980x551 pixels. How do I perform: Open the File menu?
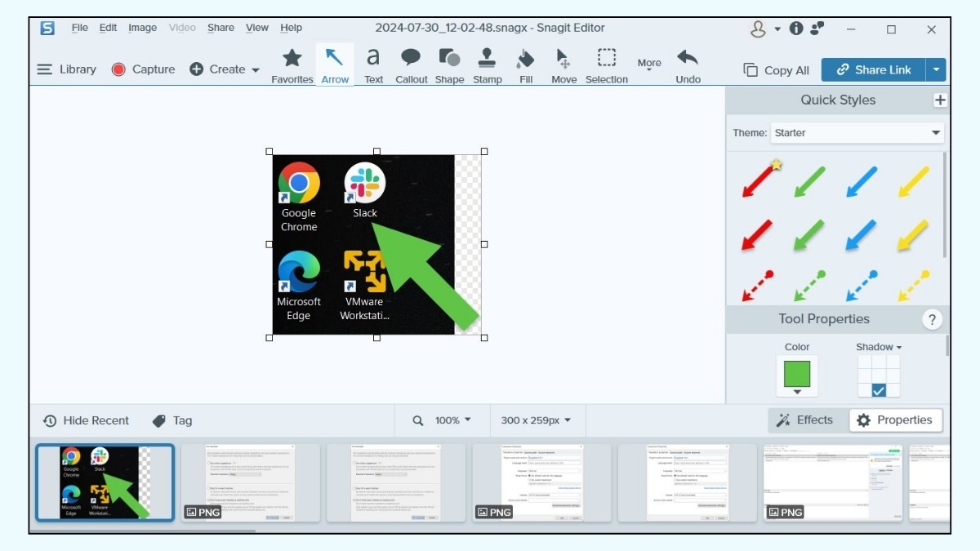79,28
